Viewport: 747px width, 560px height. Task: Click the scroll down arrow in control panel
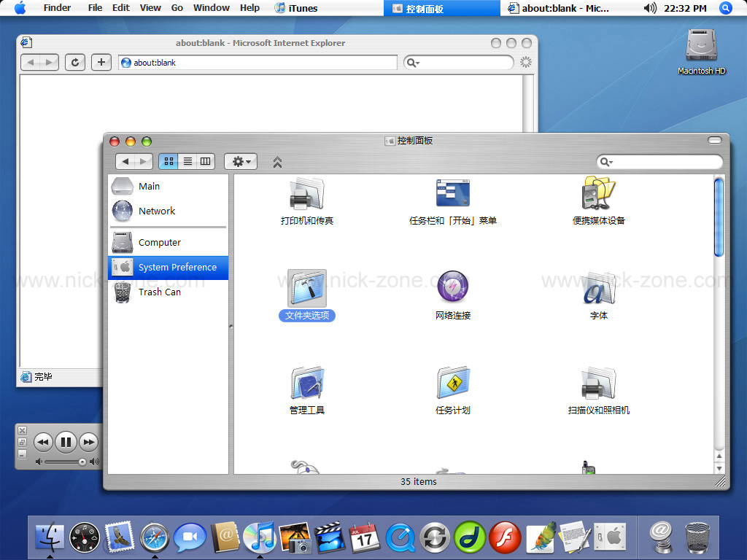click(719, 469)
